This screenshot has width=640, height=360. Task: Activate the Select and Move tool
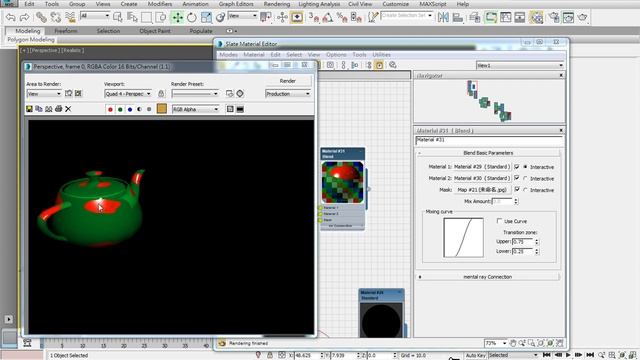(x=177, y=17)
